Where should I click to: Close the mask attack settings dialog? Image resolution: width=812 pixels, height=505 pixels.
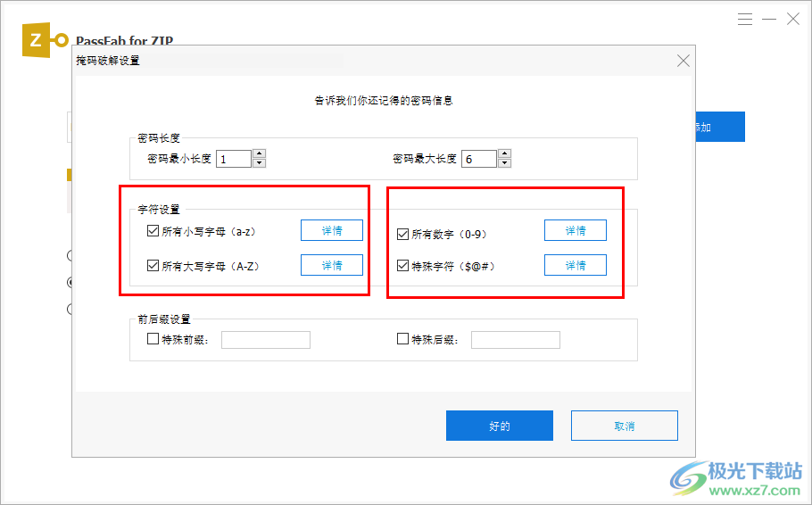point(683,61)
